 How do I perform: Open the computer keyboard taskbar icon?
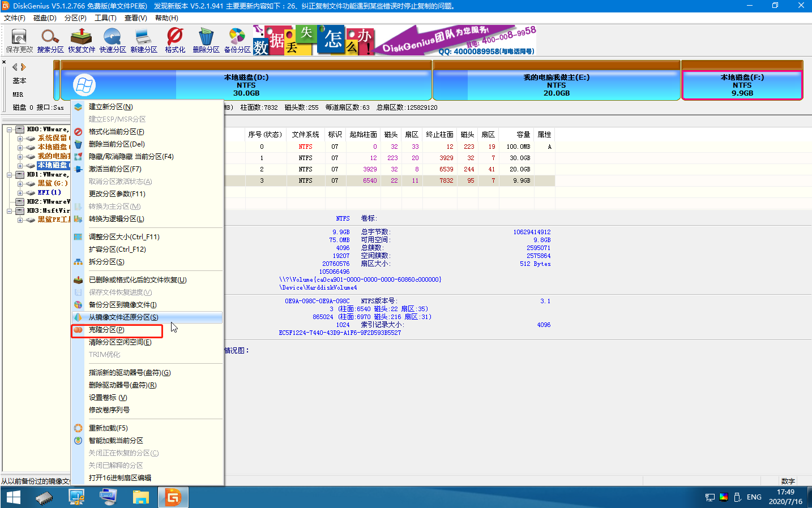coord(108,497)
